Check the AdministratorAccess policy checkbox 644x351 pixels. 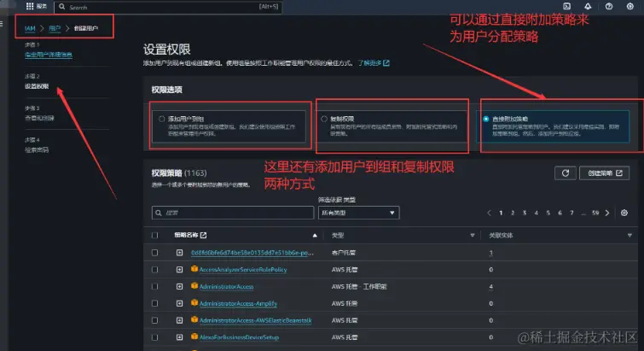(x=155, y=286)
